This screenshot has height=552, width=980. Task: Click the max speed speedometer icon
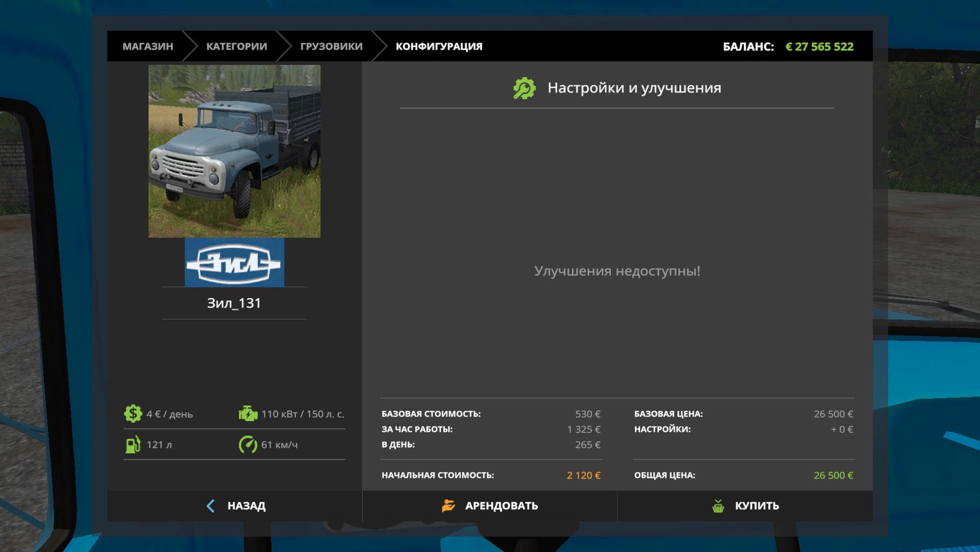248,445
